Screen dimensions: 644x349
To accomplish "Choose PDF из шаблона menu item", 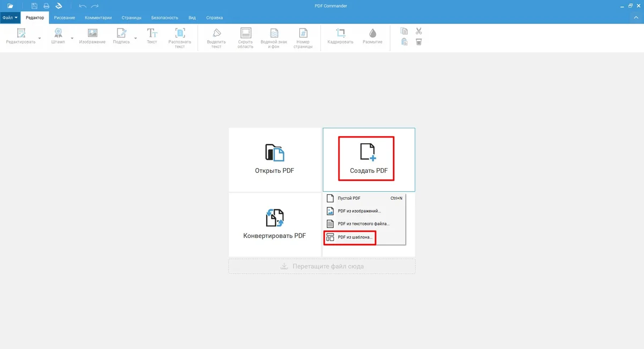I will point(364,237).
